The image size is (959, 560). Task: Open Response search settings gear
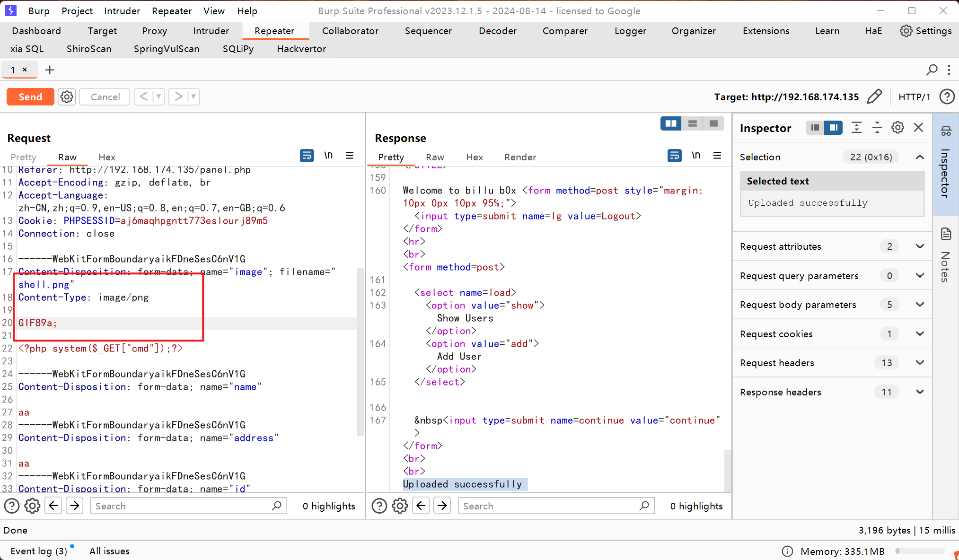tap(400, 506)
